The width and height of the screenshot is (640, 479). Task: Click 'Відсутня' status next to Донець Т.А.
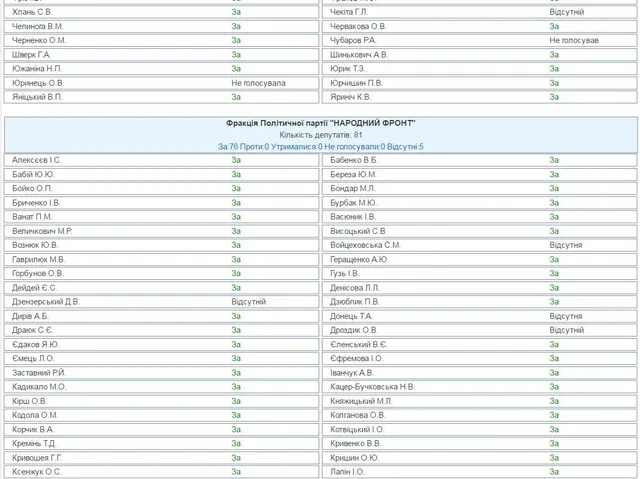[x=565, y=316]
